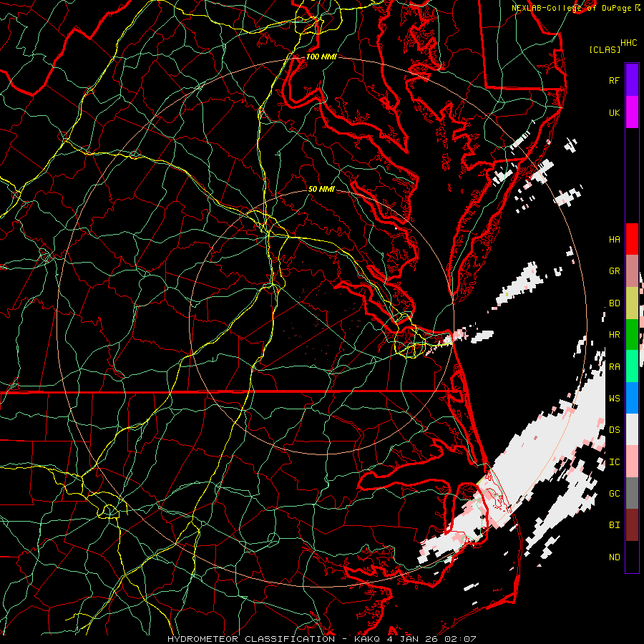644x644 pixels.
Task: Click the "UK" legend label
Action: click(x=615, y=112)
